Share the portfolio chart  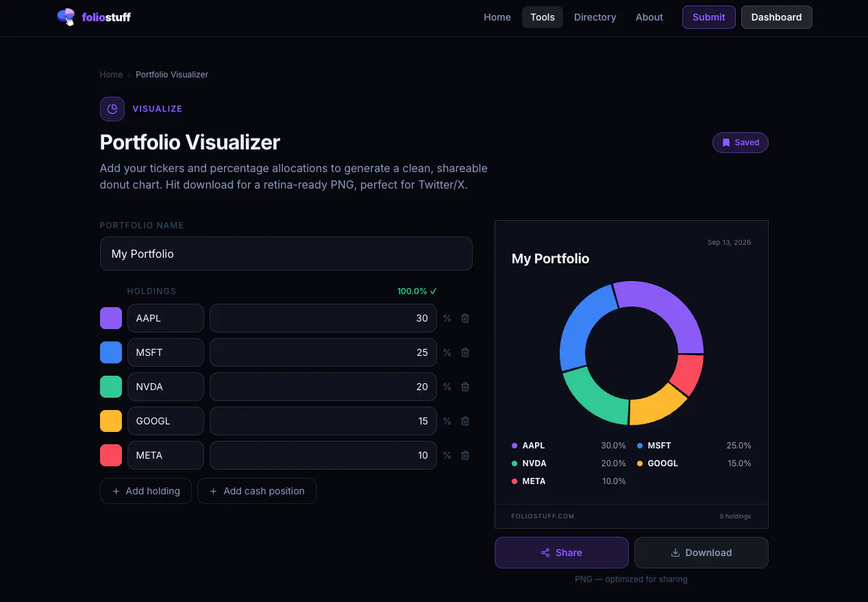point(562,553)
